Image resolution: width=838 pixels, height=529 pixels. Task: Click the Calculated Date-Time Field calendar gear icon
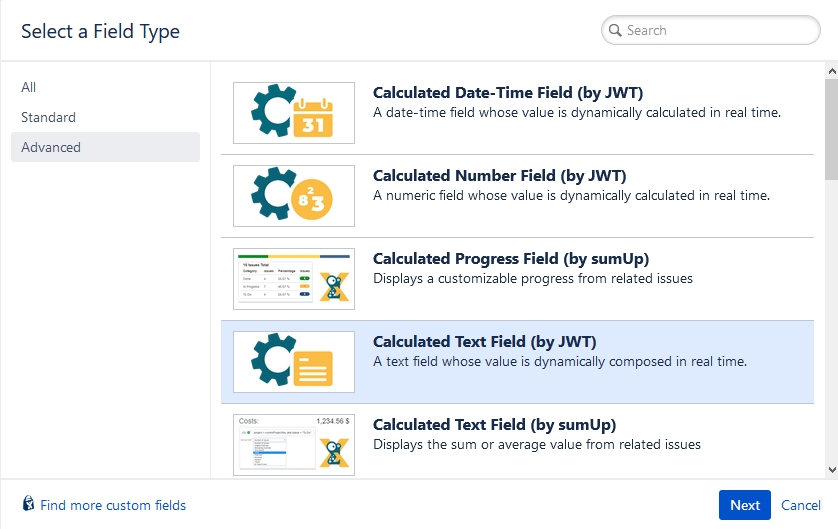[x=293, y=112]
